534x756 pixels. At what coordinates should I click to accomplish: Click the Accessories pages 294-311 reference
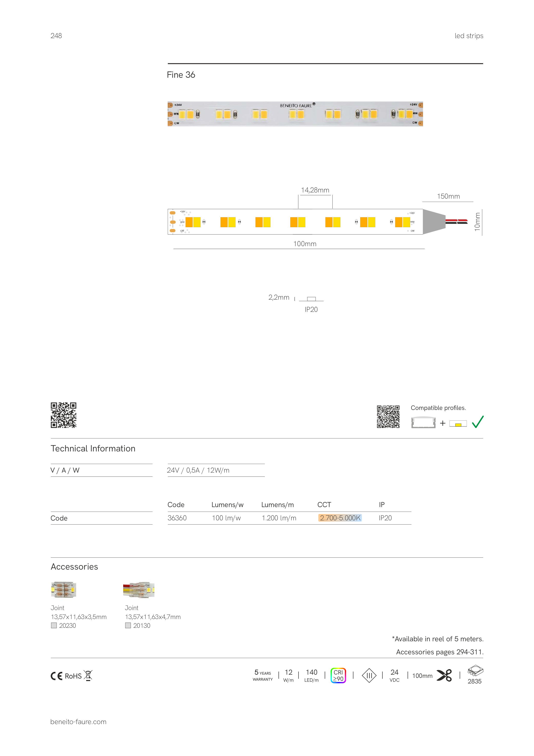coord(439,652)
